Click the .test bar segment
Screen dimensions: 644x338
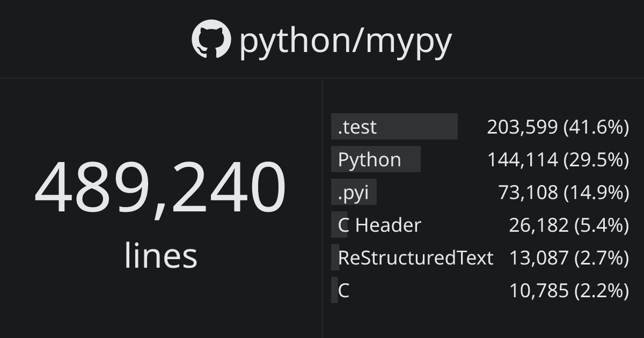point(424,127)
